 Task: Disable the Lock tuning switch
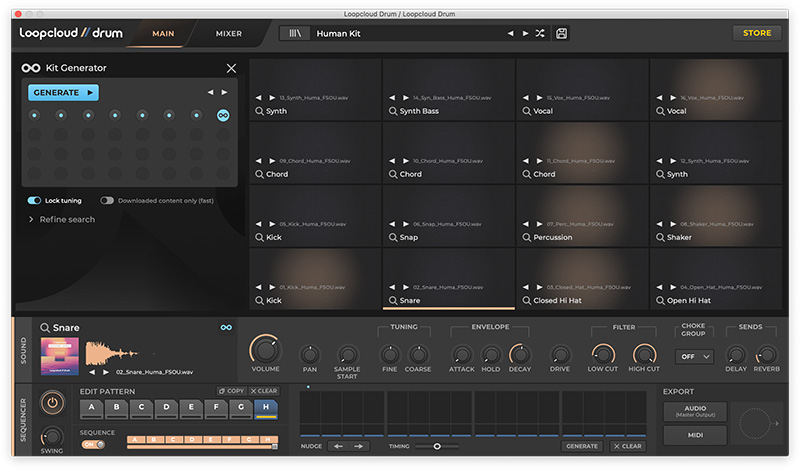pyautogui.click(x=34, y=201)
